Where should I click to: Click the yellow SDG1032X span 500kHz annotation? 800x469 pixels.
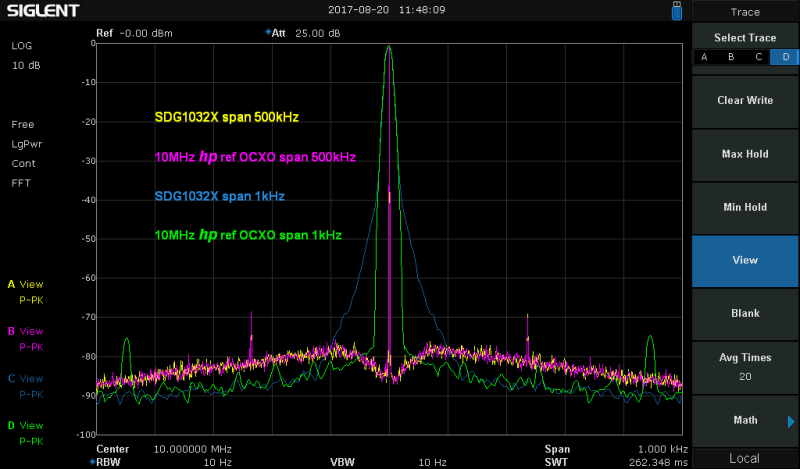coord(227,117)
